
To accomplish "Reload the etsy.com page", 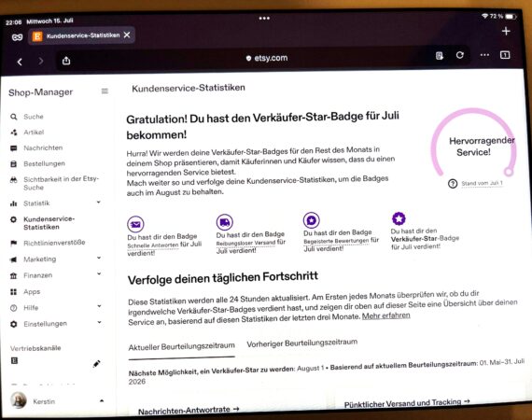I will [x=460, y=55].
